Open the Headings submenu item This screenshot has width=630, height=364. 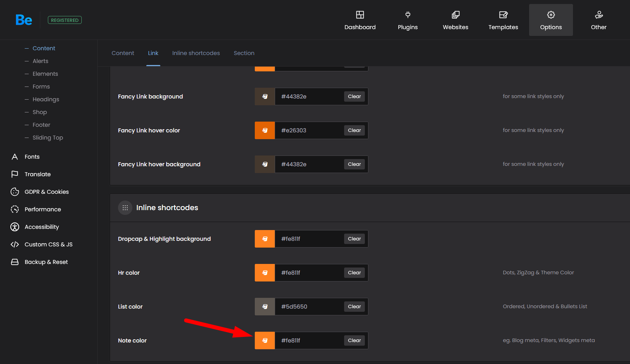click(x=46, y=99)
